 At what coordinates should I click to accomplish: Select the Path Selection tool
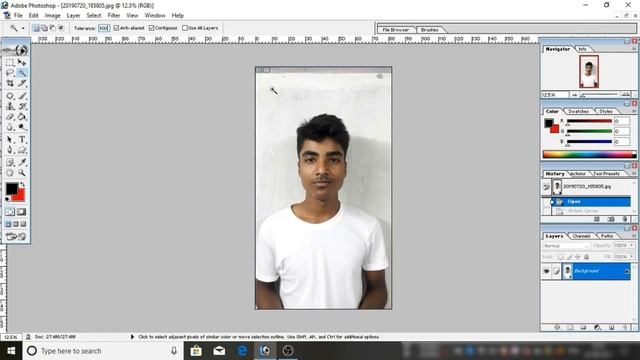(x=10, y=140)
